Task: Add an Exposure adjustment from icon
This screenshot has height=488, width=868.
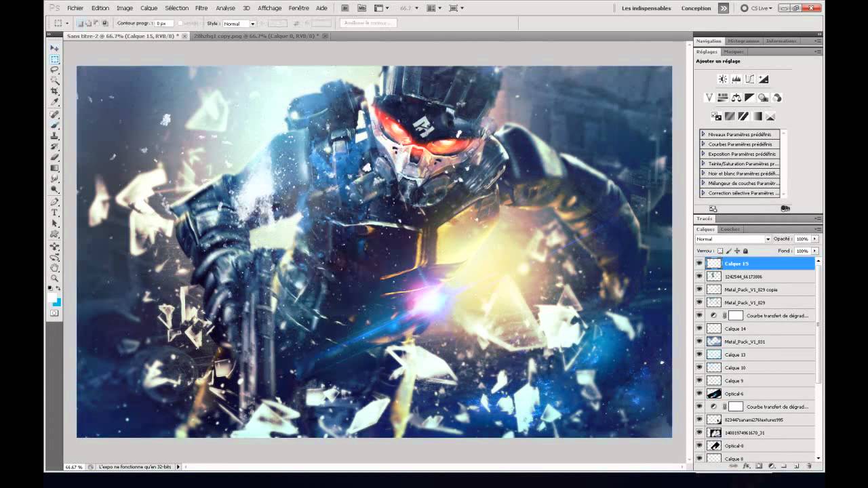Action: pos(764,79)
